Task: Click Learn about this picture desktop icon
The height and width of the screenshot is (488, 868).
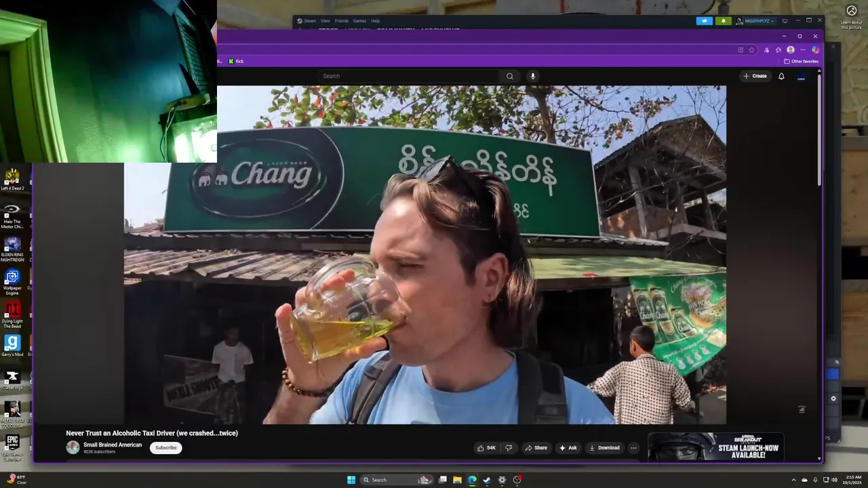Action: 852,17
